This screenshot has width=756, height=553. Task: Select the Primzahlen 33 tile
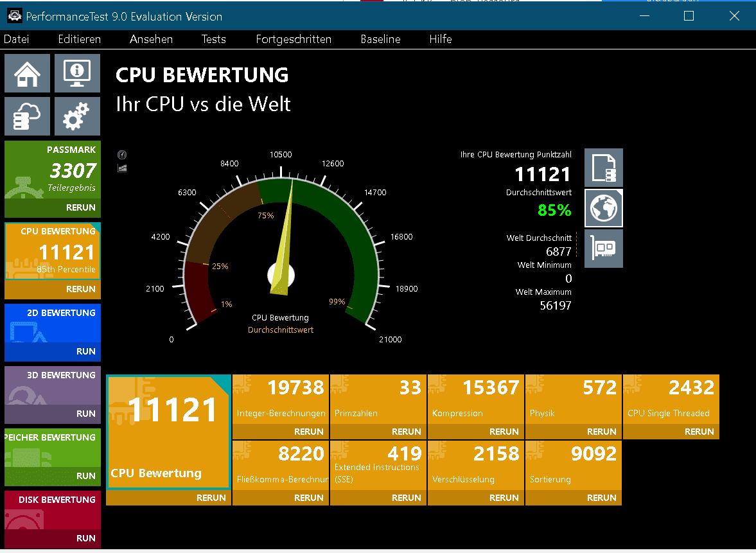click(378, 399)
